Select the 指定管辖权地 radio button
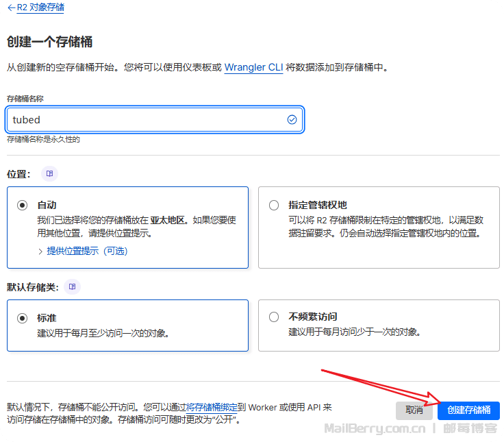 click(x=274, y=205)
